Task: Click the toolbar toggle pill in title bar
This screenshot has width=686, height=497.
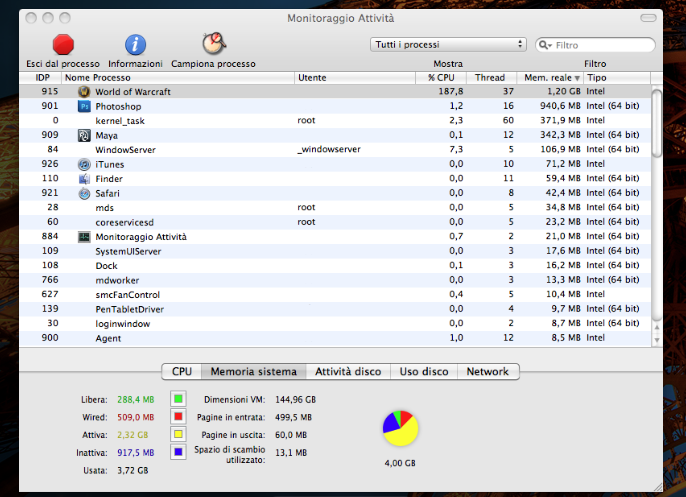Action: coord(648,18)
